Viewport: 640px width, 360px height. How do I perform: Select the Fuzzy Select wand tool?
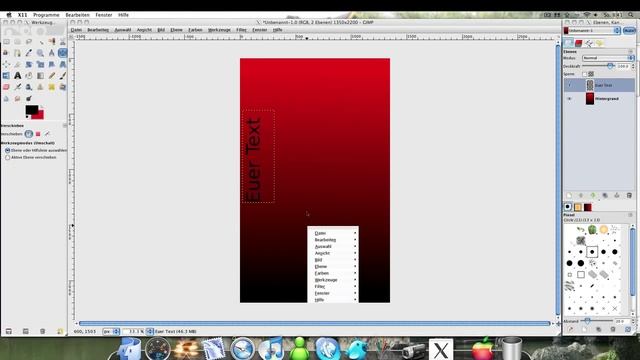point(40,42)
